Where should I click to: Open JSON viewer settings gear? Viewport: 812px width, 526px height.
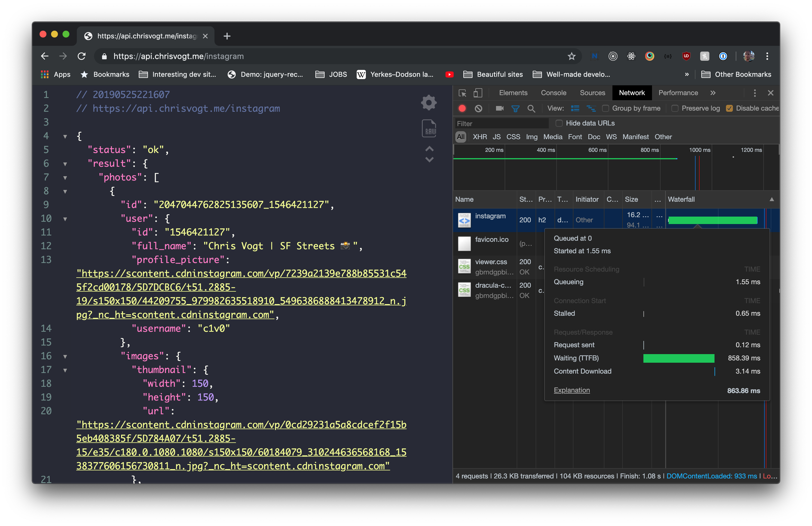[429, 102]
